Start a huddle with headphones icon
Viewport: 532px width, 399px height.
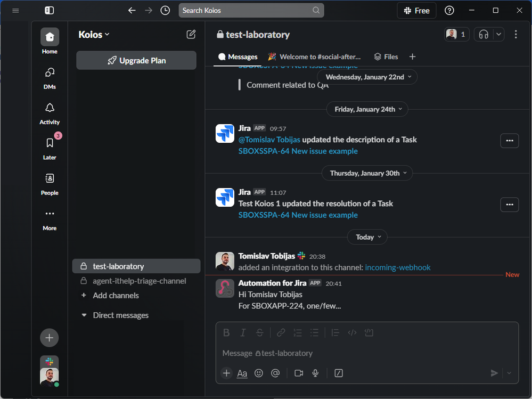[484, 34]
